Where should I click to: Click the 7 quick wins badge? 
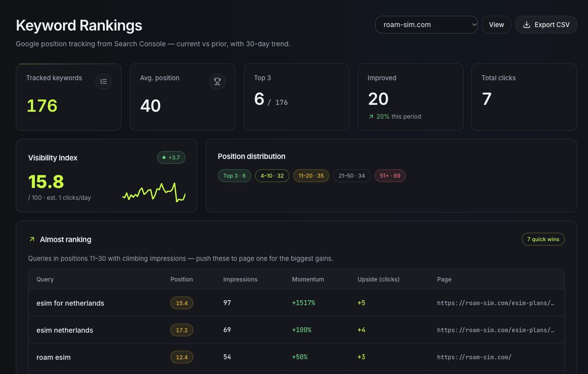[x=543, y=239]
